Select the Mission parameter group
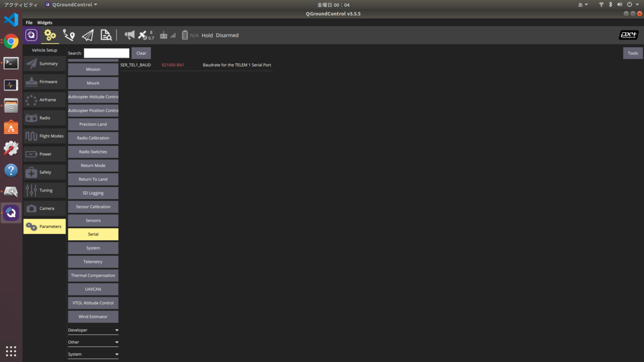The width and height of the screenshot is (644, 362). (x=93, y=69)
